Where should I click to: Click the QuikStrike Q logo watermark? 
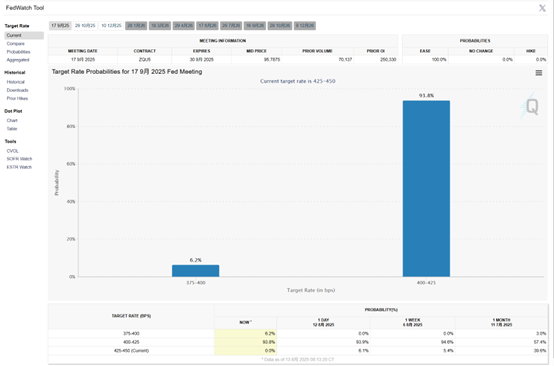pyautogui.click(x=530, y=106)
